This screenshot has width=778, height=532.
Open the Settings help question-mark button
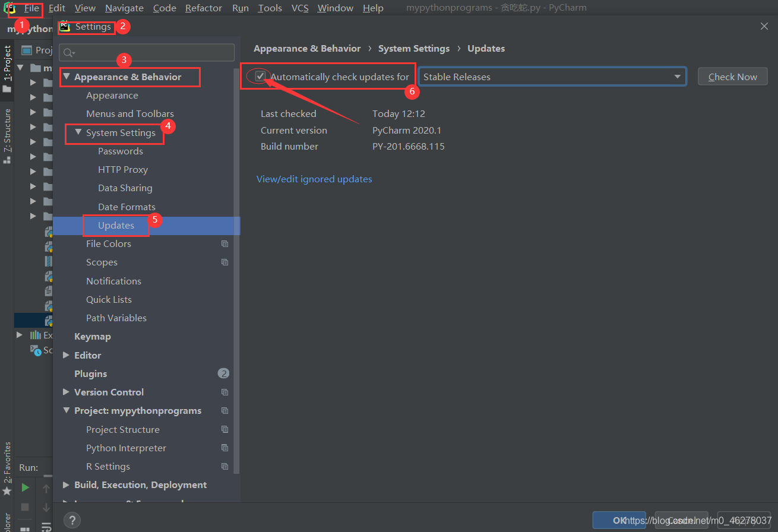click(72, 520)
